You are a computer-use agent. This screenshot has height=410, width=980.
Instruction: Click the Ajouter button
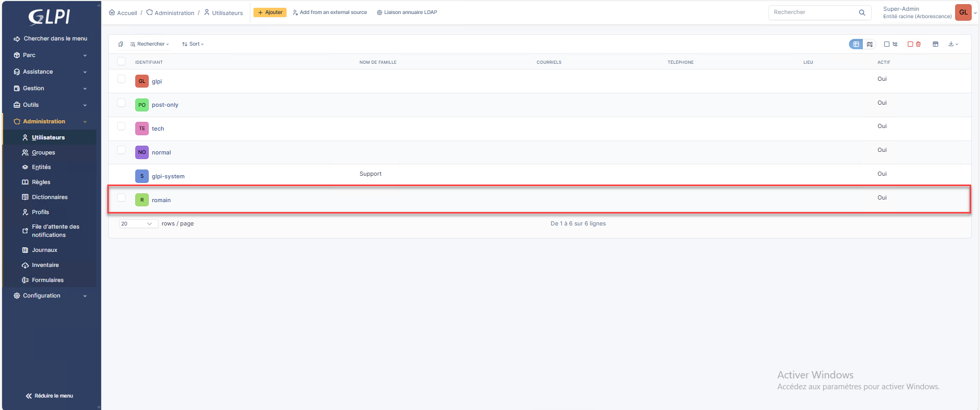click(270, 12)
